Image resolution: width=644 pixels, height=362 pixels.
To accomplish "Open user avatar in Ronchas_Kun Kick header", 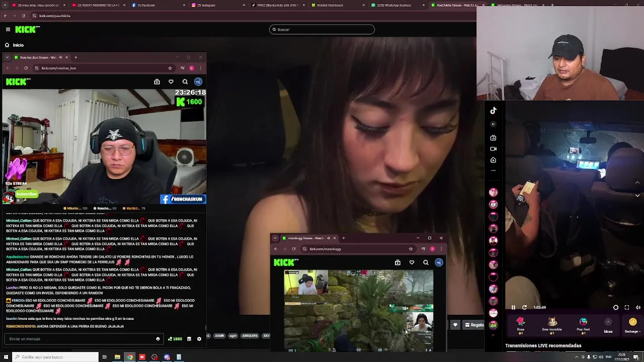I will [198, 82].
